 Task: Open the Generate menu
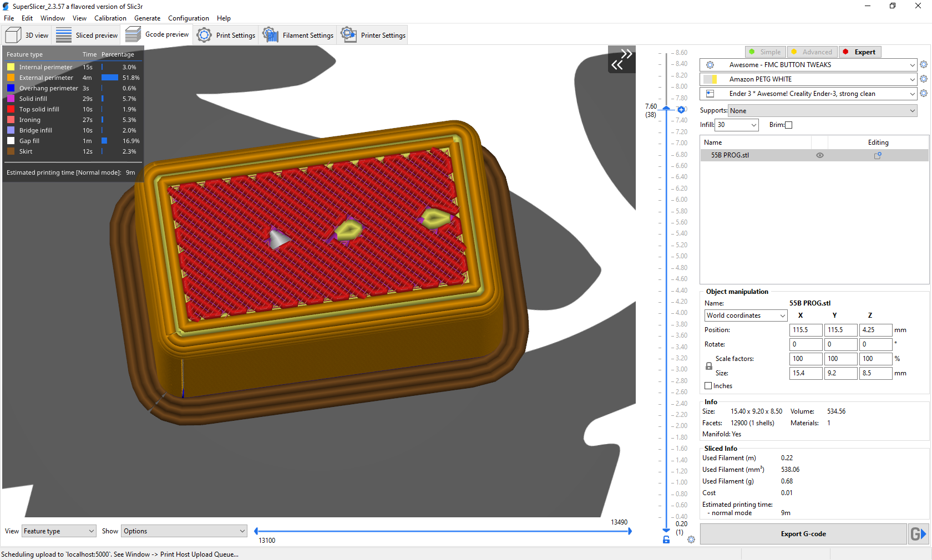pos(148,18)
